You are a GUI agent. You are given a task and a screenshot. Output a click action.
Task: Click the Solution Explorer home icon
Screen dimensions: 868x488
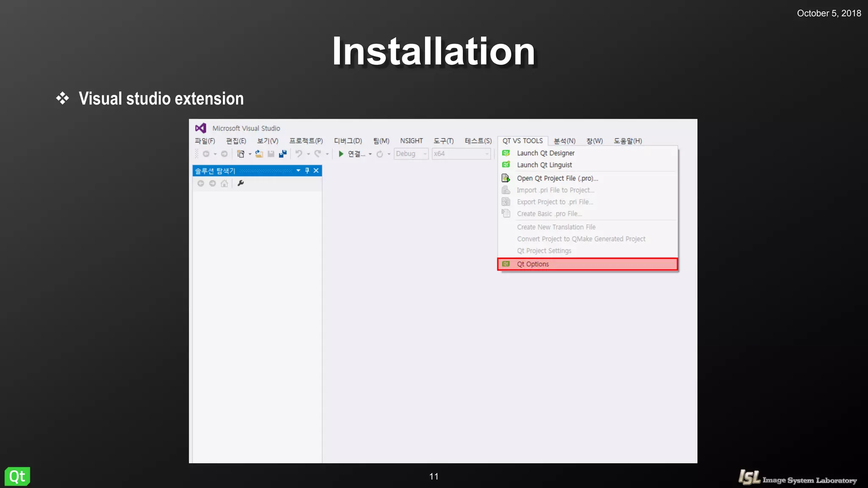pos(224,183)
